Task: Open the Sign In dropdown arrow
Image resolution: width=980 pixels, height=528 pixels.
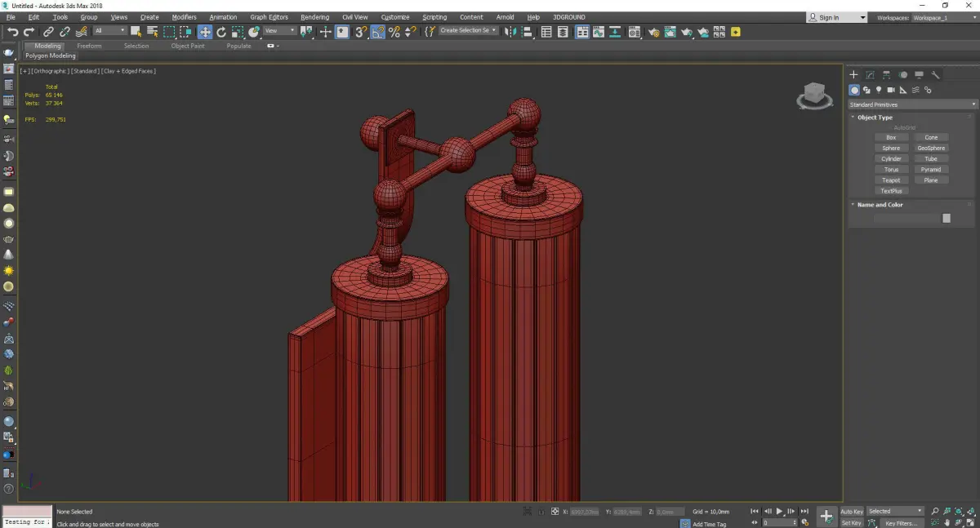Action: [x=862, y=18]
